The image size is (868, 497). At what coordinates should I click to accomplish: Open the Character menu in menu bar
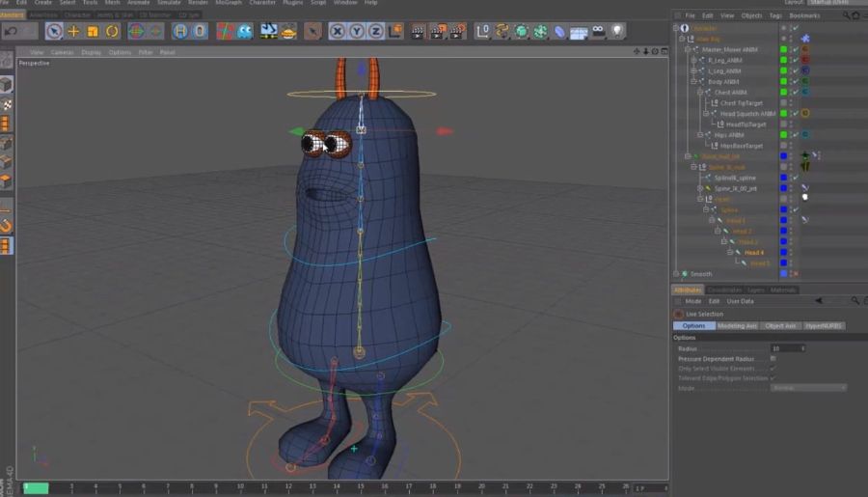(x=262, y=3)
